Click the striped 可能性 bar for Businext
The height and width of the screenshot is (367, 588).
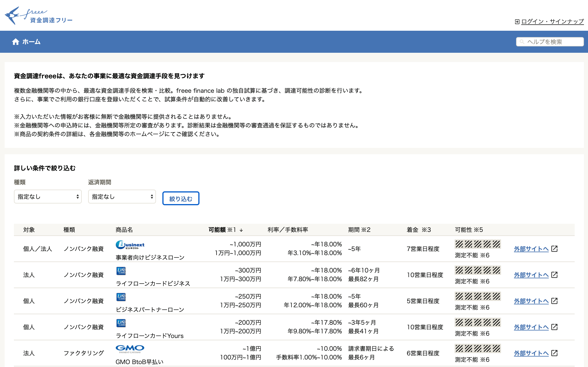click(x=478, y=244)
